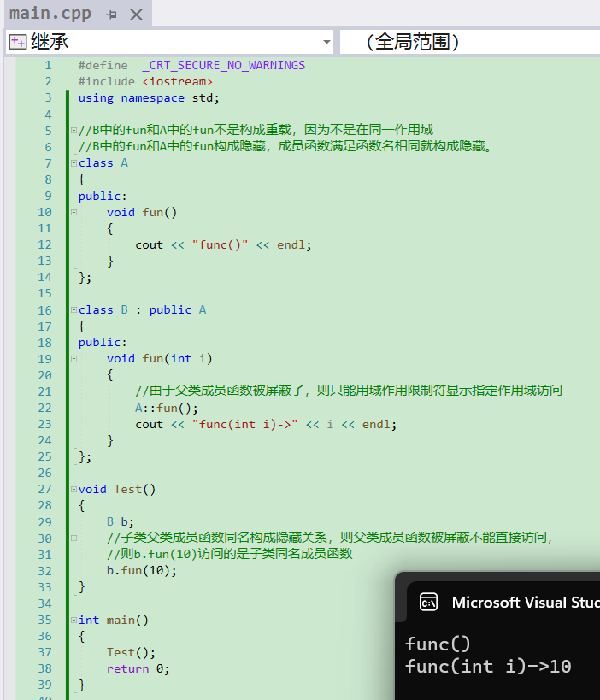Image resolution: width=600 pixels, height=700 pixels.
Task: Collapse the comment block at line 5
Action: pyautogui.click(x=74, y=131)
